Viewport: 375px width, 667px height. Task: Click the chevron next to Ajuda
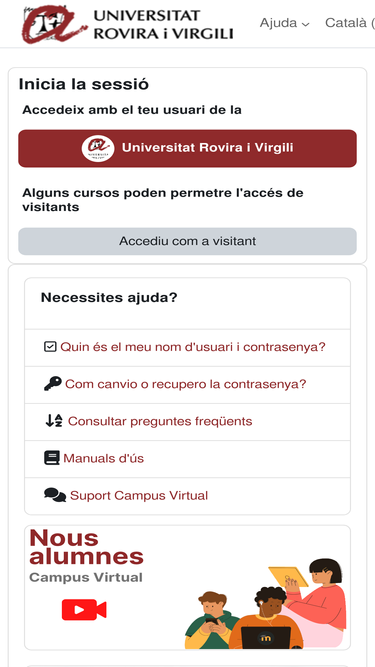305,25
